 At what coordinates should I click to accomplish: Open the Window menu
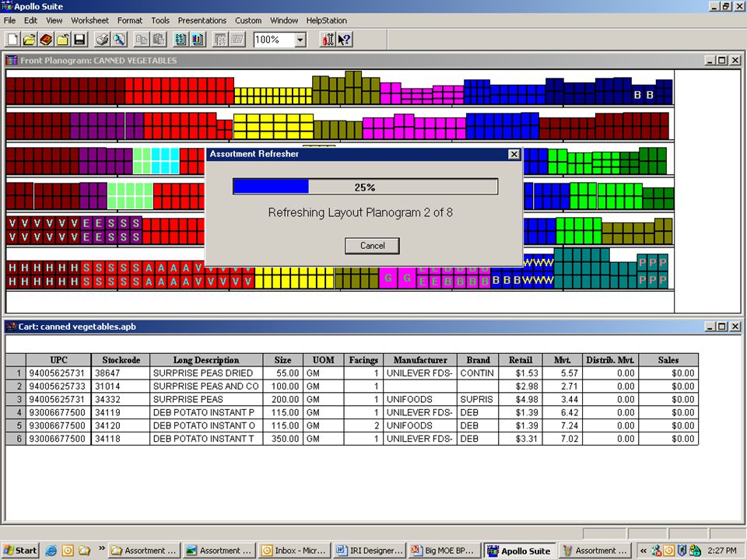click(x=284, y=20)
